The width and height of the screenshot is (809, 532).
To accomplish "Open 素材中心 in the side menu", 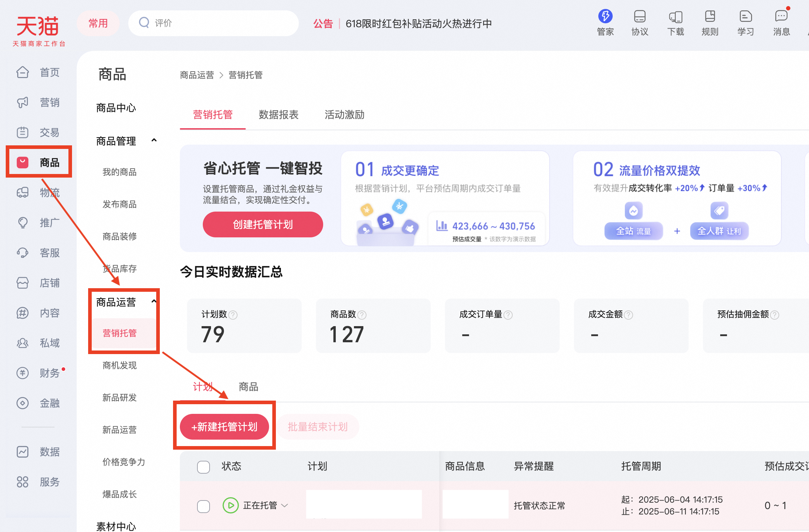I will pos(116,526).
